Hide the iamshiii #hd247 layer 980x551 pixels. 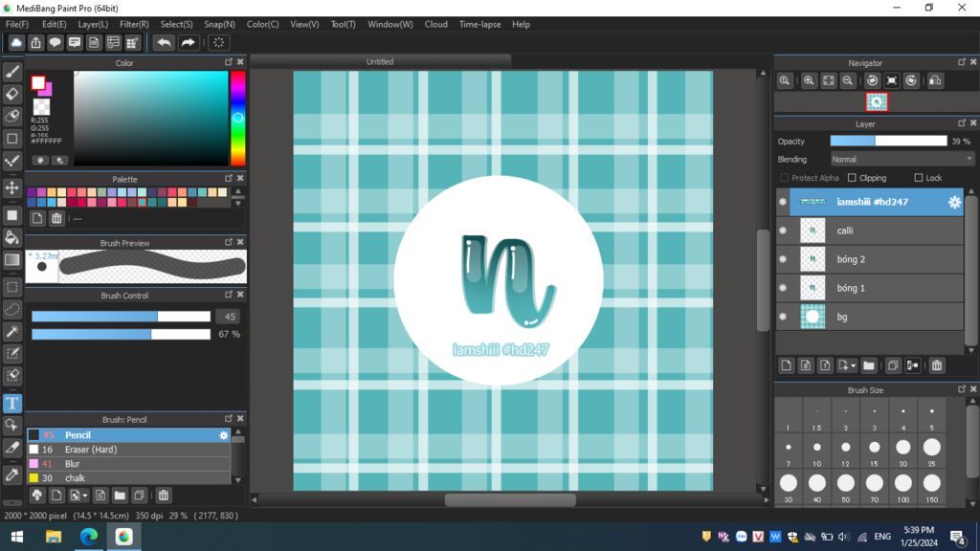(783, 202)
